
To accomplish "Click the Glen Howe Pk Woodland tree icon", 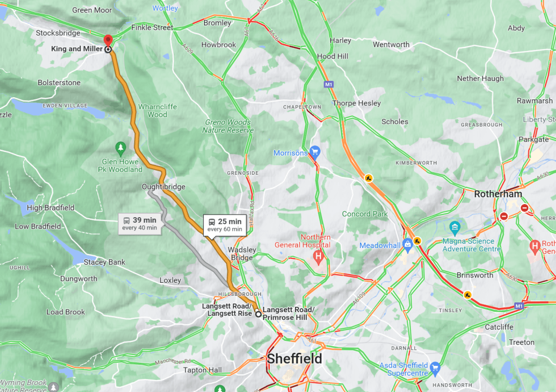I will tap(121, 149).
